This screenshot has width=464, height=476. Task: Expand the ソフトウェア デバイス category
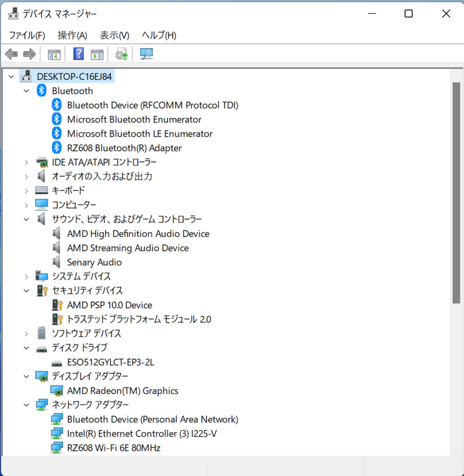(26, 334)
